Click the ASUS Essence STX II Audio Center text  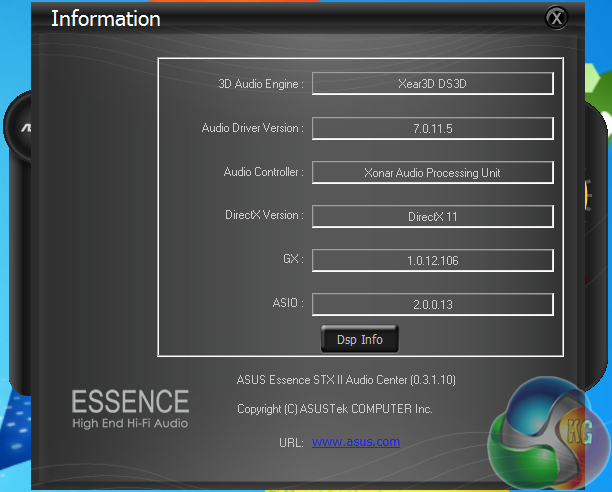pos(346,380)
